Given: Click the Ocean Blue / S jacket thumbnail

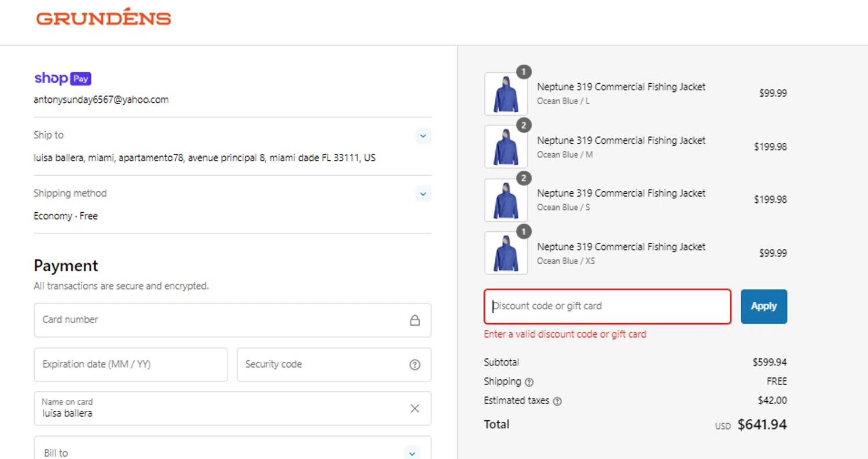Looking at the screenshot, I should coord(506,200).
